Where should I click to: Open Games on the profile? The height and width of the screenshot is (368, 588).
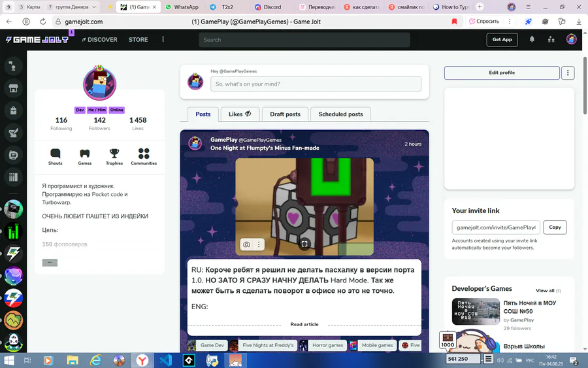(x=85, y=157)
